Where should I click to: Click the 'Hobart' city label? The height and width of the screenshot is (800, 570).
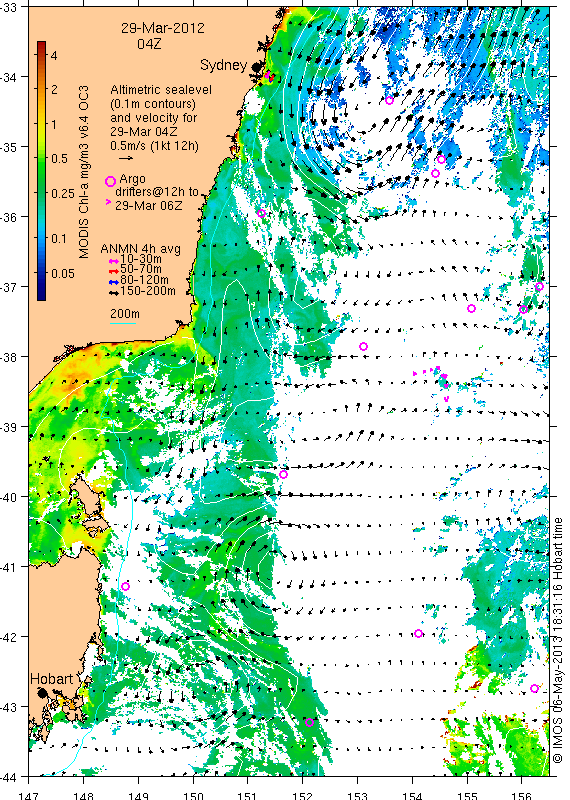click(x=52, y=679)
